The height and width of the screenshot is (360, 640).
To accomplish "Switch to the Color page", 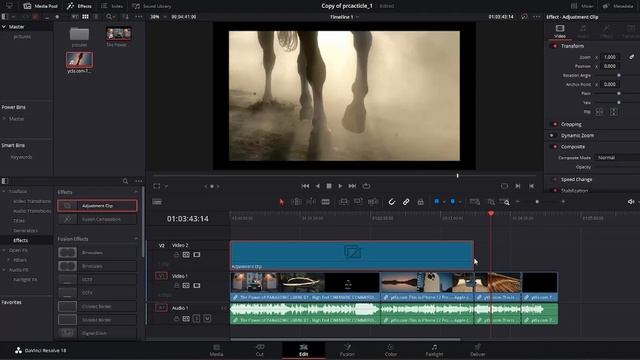I will [x=391, y=350].
